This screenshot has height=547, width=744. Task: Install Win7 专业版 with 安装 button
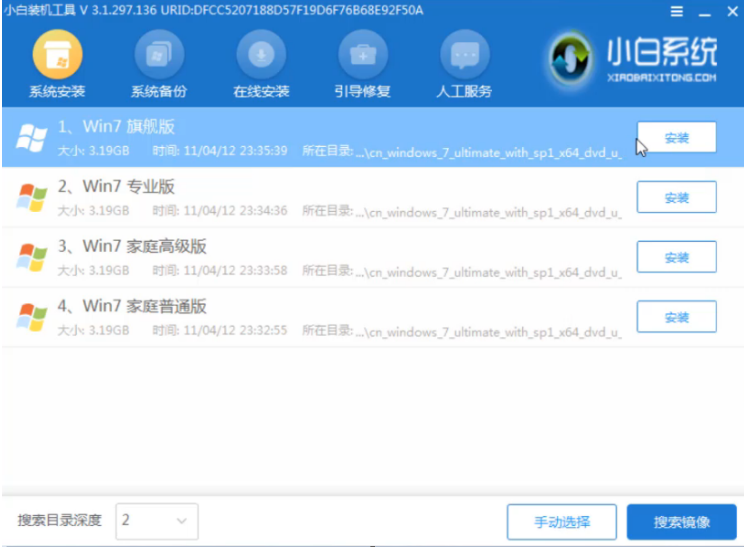677,197
